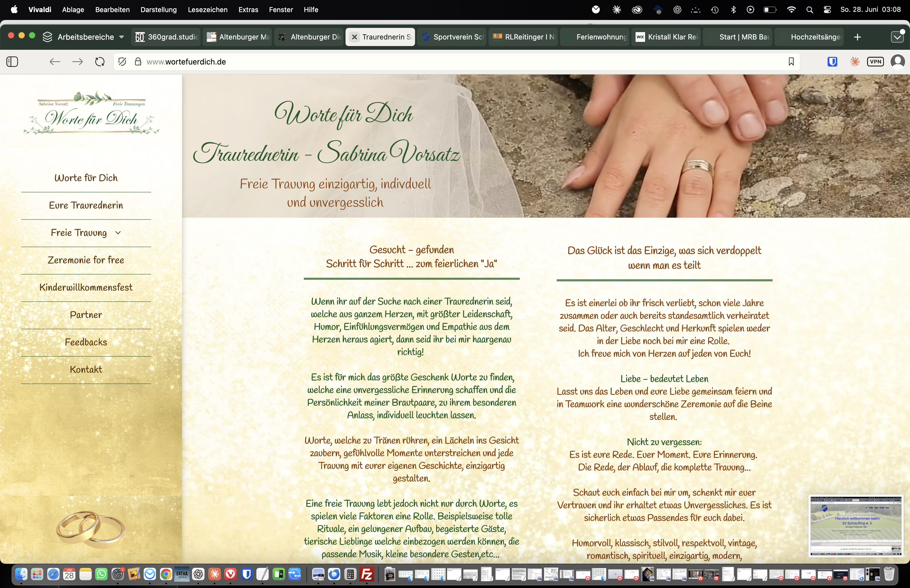The width and height of the screenshot is (910, 588).
Task: Click the address bar showing www.wortefuerdich.de
Action: point(456,62)
